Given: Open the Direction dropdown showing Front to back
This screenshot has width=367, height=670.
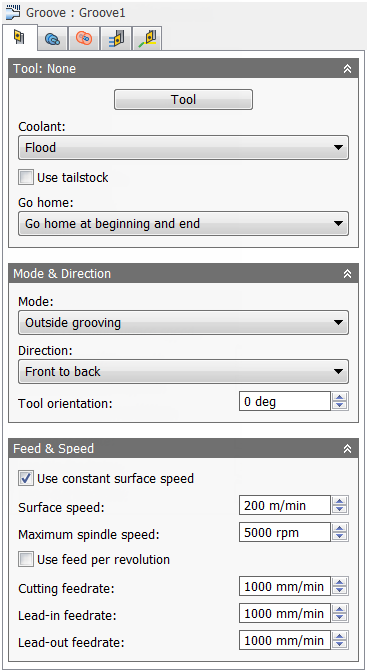Looking at the screenshot, I should coord(184,371).
